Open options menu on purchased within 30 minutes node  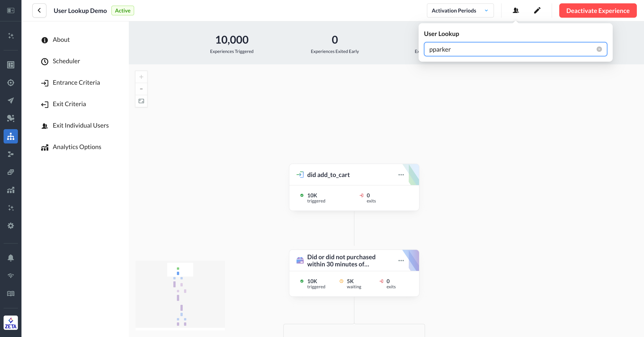pyautogui.click(x=401, y=261)
